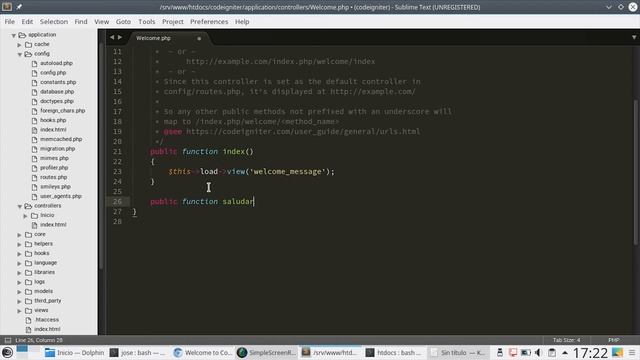Switch to jose : bash taskbar window
Screen dimensions: 640x360
[138, 353]
